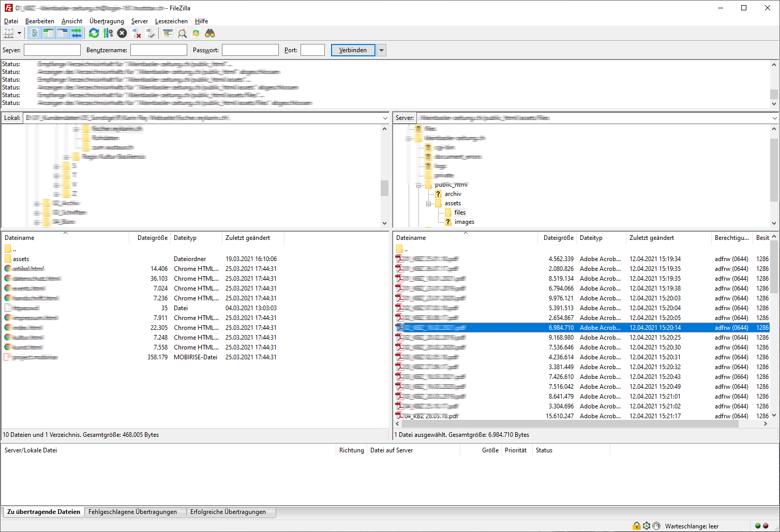The image size is (780, 532).
Task: Open the quickconnect history dropdown arrow
Action: click(x=381, y=50)
